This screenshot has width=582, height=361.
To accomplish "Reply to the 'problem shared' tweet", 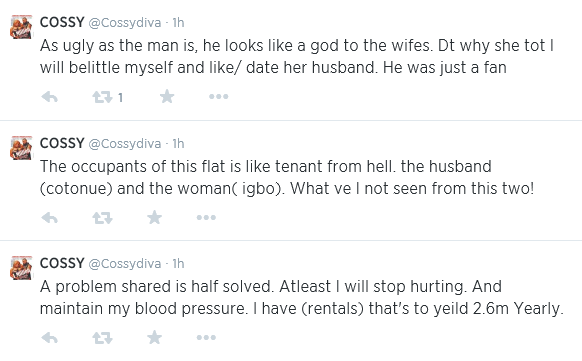I will click(50, 338).
